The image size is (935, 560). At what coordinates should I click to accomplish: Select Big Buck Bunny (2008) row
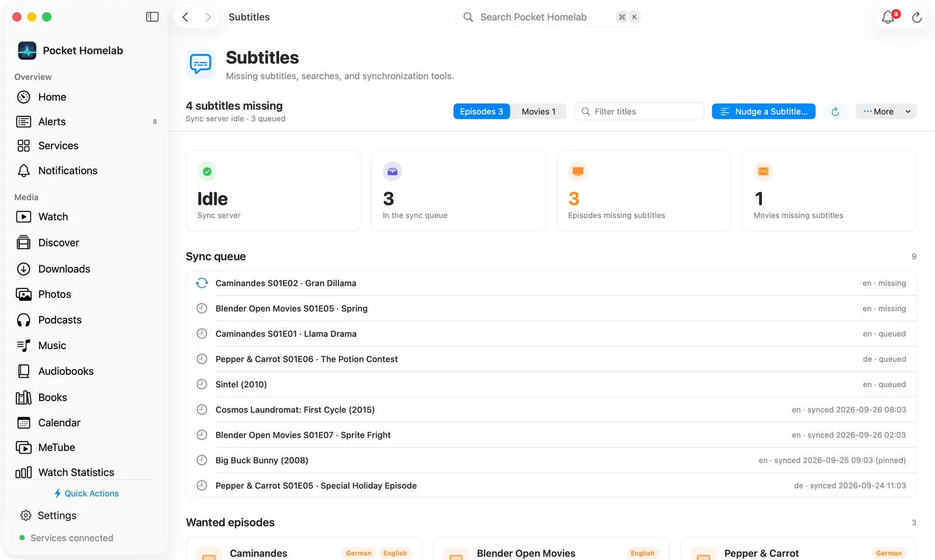551,460
